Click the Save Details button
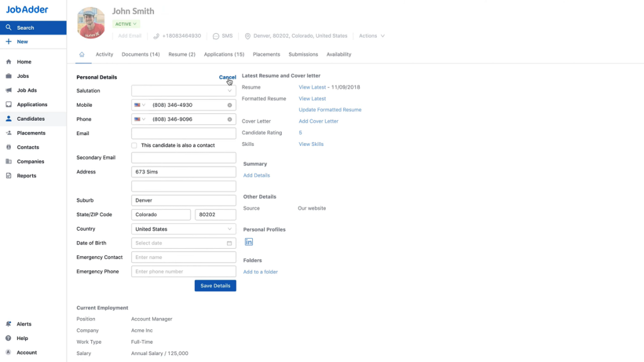Viewport: 644px width, 362px height. tap(215, 285)
